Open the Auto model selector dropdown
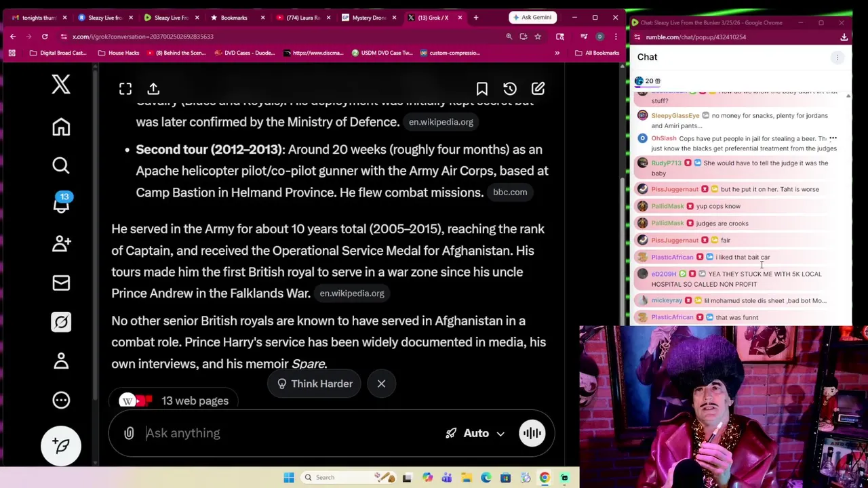The height and width of the screenshot is (488, 868). (x=475, y=433)
